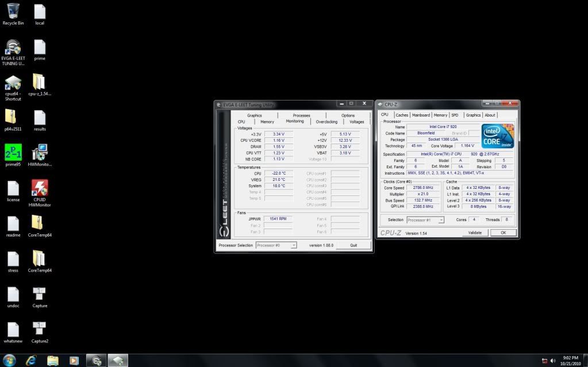Click the Intel Core i7 logo in CPU-Z
The image size is (588, 367).
(x=498, y=136)
